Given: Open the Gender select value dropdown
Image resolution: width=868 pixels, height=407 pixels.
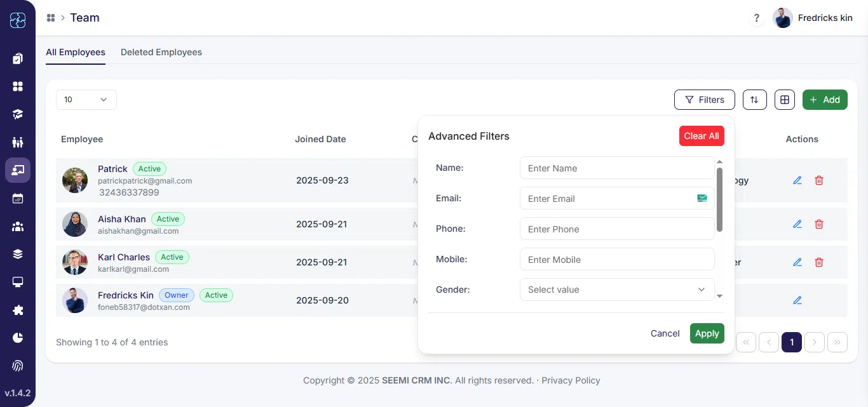Looking at the screenshot, I should coord(617,290).
